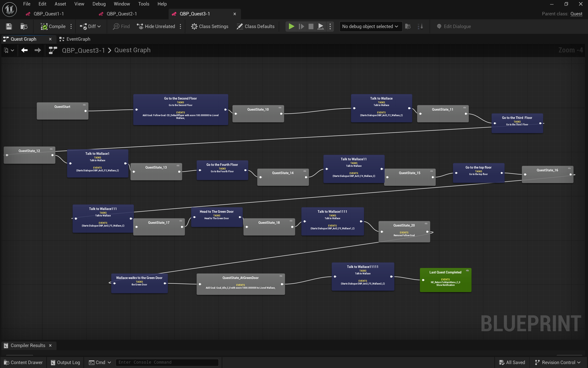Start play with the green Play button
This screenshot has height=368, width=588.
[x=291, y=27]
